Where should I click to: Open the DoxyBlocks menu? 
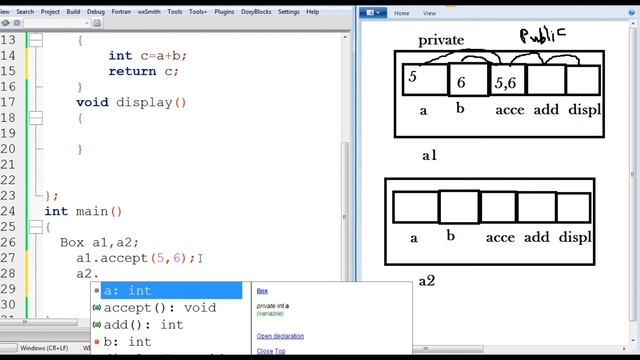point(256,12)
